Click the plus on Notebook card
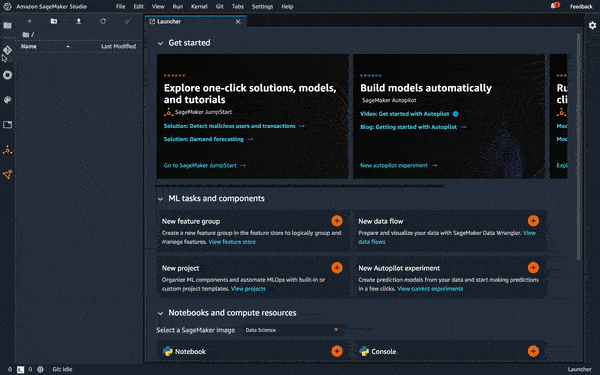Viewport: 600px width, 375px height. [x=337, y=351]
